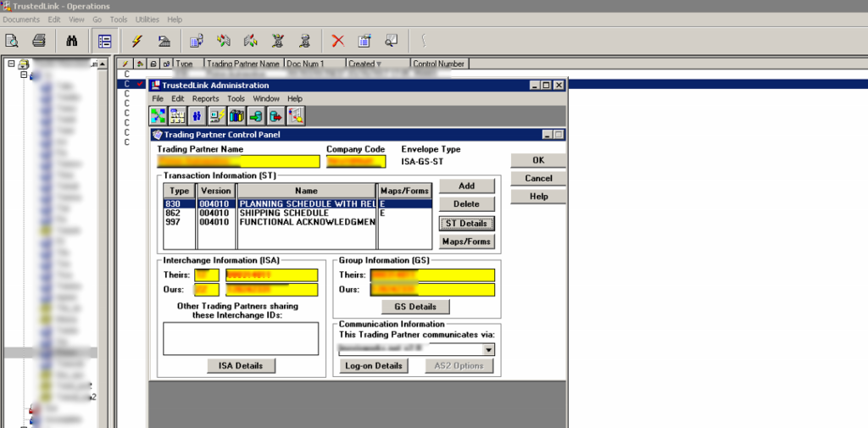Viewport: 868px width, 428px height.
Task: Open the Go menu in Operations
Action: click(x=97, y=19)
